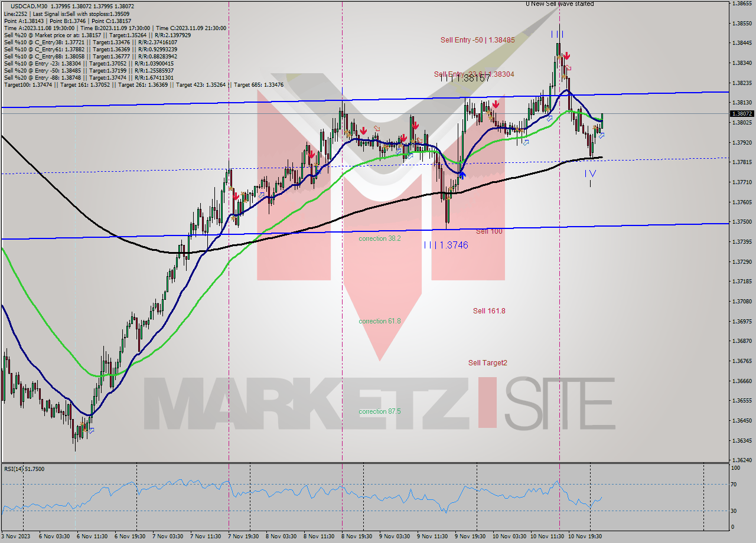Click the 1.38235 price axis label
The height and width of the screenshot is (543, 756).
pos(742,83)
